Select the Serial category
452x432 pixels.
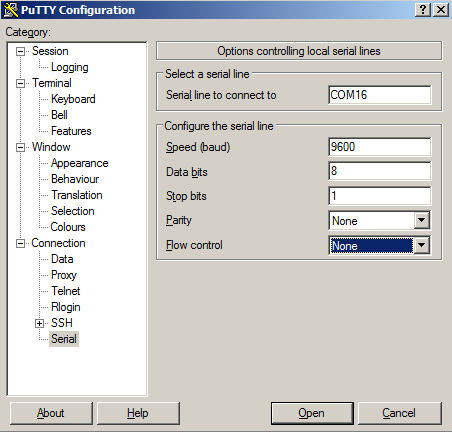click(x=64, y=339)
